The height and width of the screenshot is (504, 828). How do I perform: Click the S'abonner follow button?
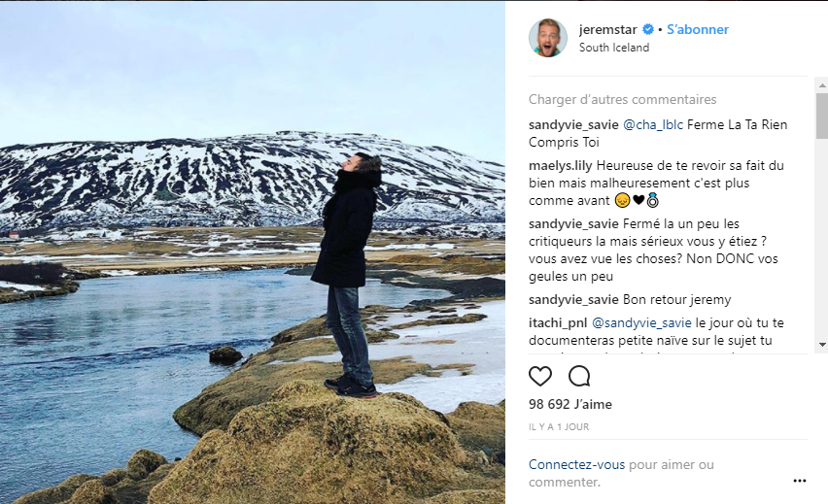click(x=698, y=30)
